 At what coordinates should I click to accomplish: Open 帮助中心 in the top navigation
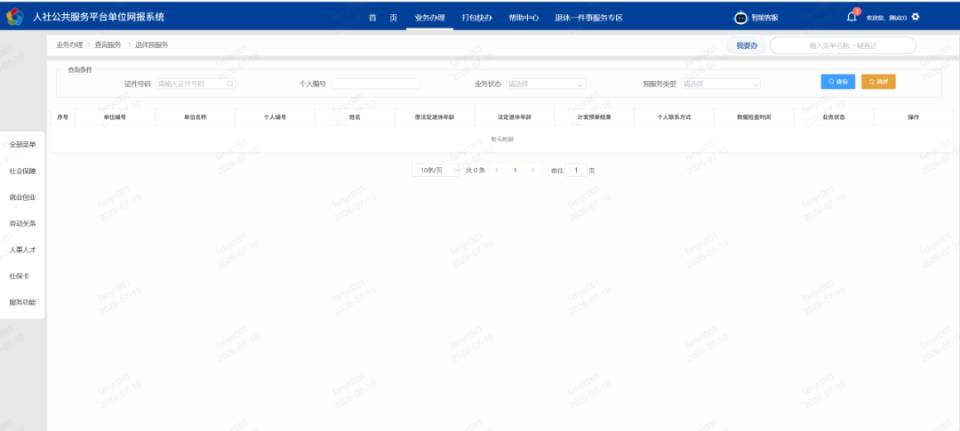coord(524,18)
